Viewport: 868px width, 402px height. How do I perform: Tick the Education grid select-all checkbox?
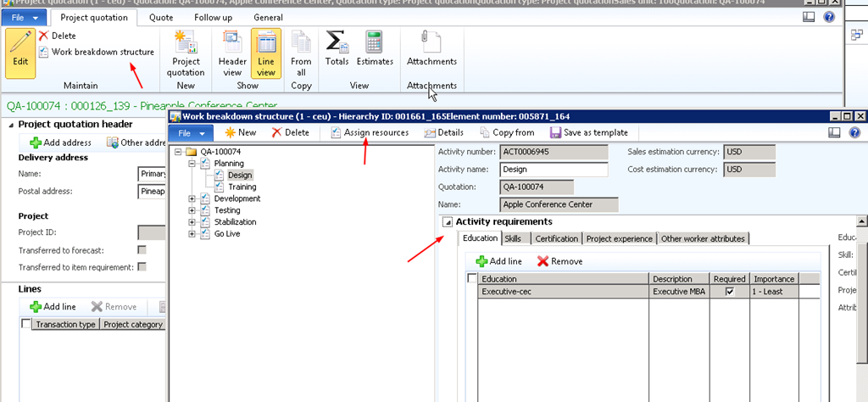[472, 278]
